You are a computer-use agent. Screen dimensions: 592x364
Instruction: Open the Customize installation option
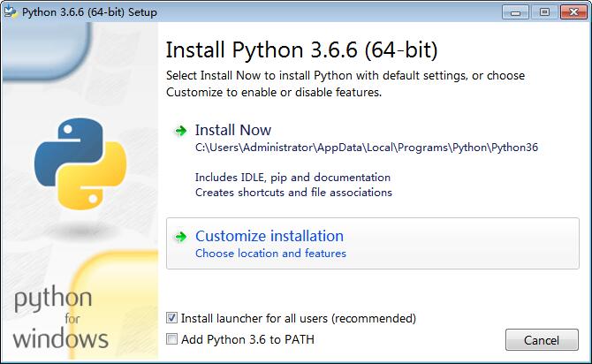click(x=269, y=236)
